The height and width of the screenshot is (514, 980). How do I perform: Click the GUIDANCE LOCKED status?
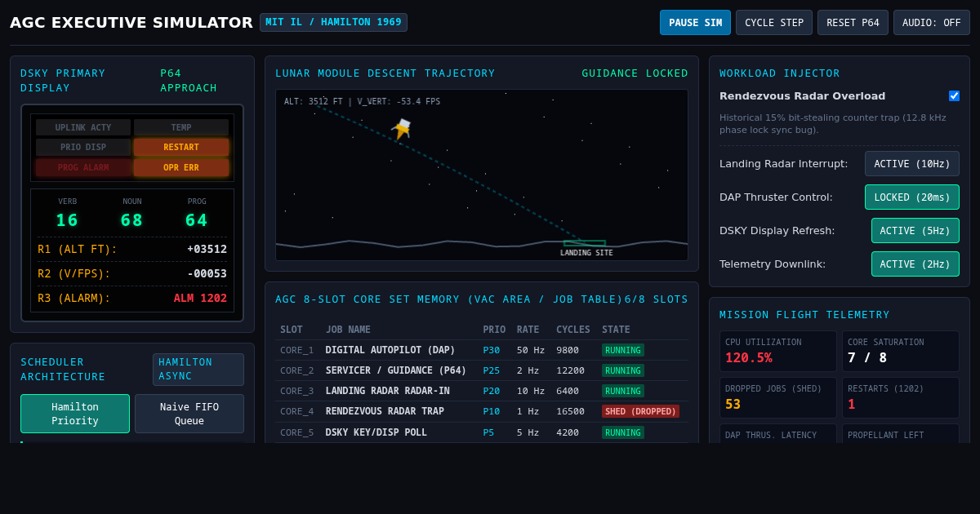click(635, 73)
